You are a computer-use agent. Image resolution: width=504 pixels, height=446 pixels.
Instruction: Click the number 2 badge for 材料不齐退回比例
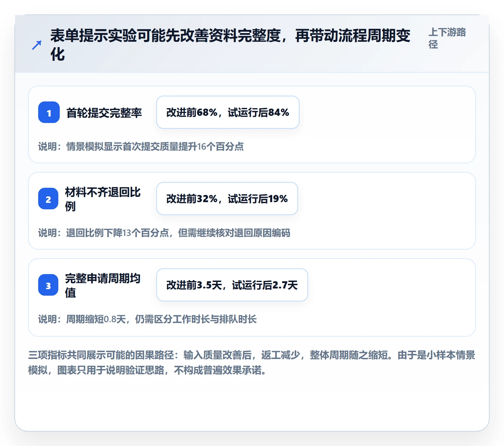[x=48, y=199]
